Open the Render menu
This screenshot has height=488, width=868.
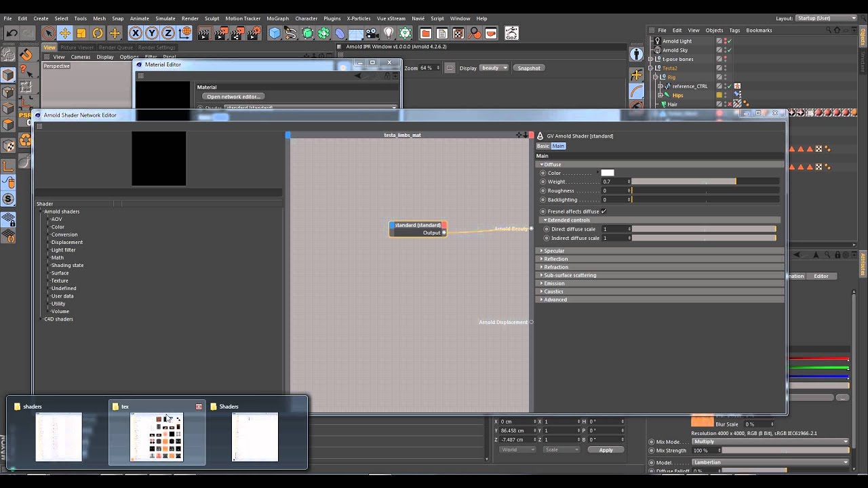click(190, 18)
